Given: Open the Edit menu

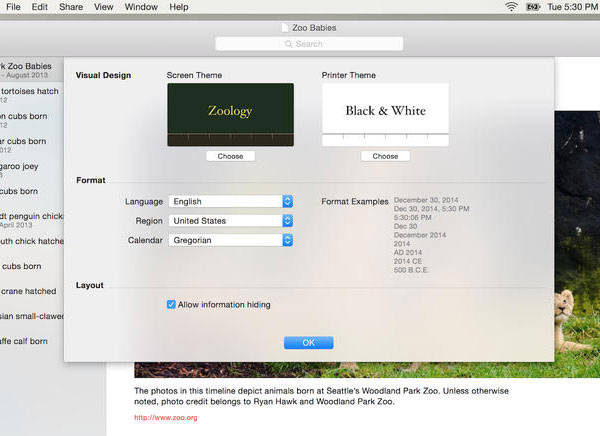Looking at the screenshot, I should [x=39, y=7].
